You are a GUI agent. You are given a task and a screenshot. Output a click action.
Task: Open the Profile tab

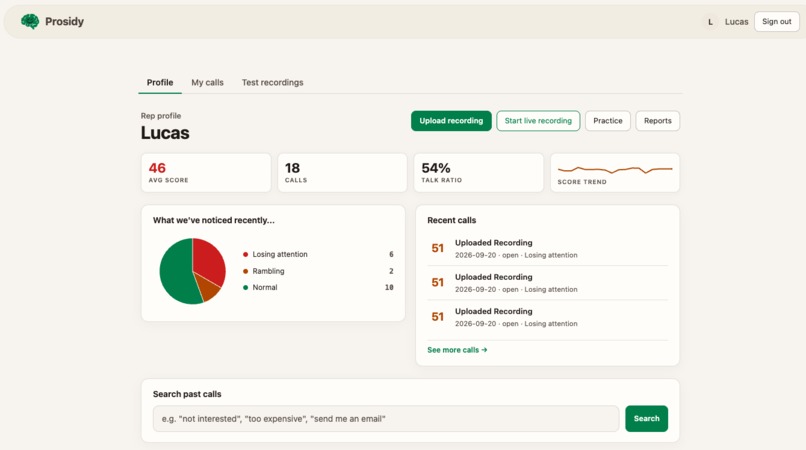point(160,82)
